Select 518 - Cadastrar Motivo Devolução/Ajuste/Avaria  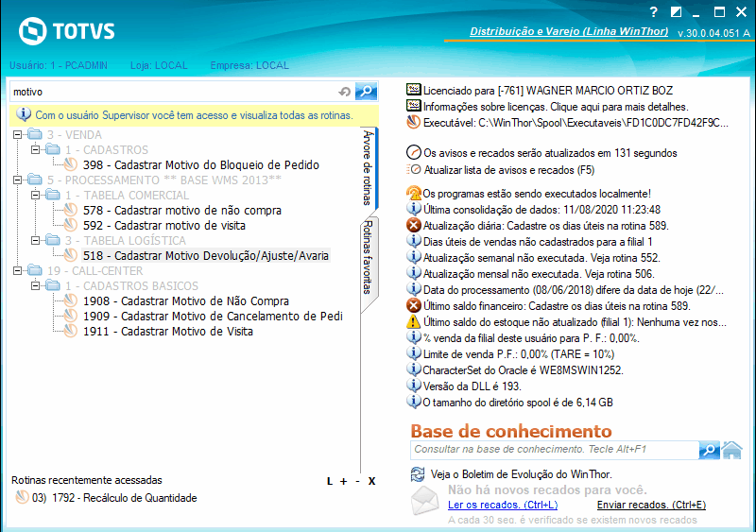(206, 256)
